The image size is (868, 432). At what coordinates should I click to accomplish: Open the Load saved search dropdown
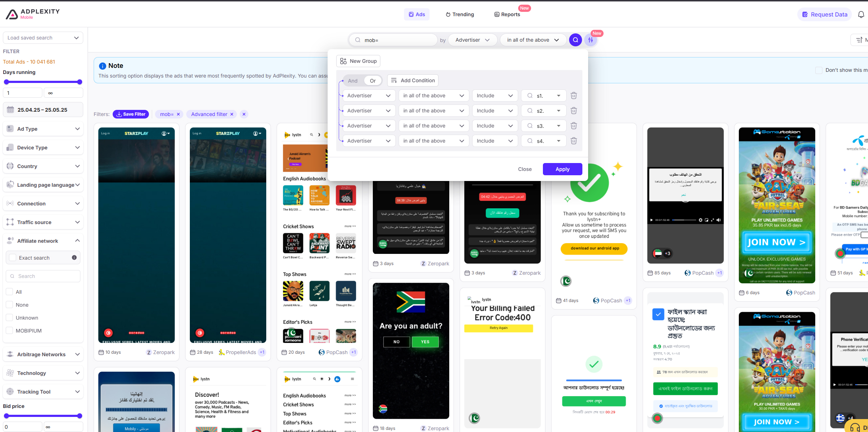click(x=43, y=38)
